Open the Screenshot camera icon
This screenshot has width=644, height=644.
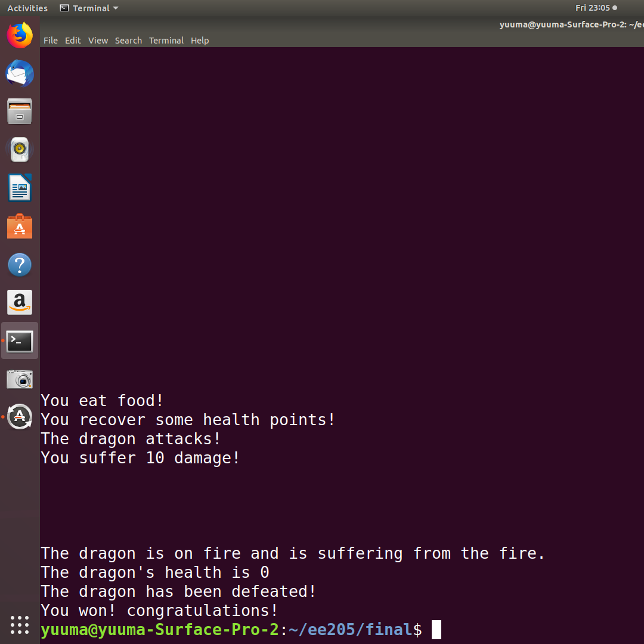(20, 379)
